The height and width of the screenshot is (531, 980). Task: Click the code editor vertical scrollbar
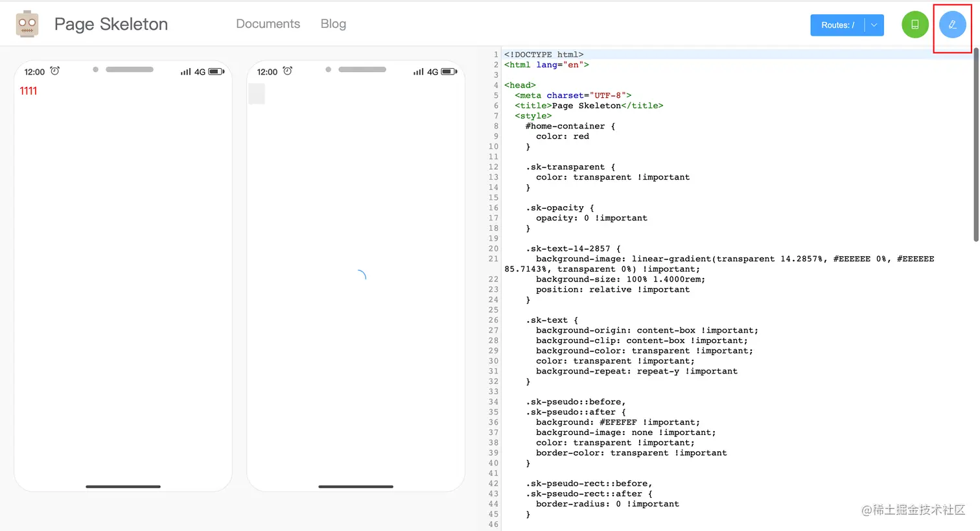[x=976, y=145]
